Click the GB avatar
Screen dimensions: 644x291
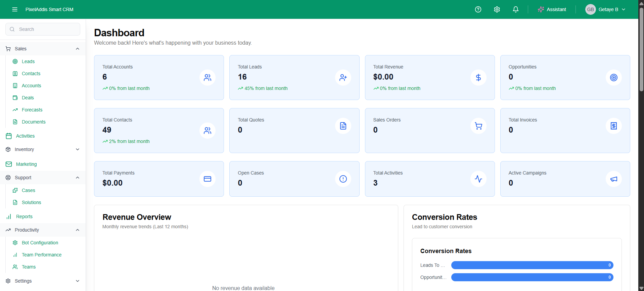click(590, 9)
